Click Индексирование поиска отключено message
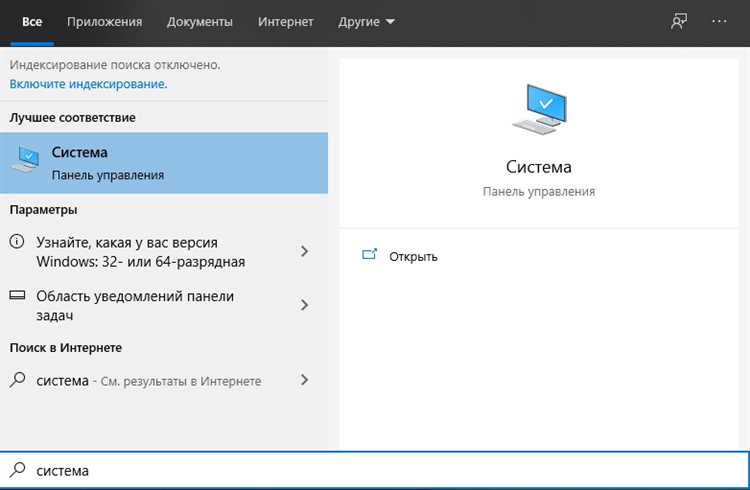This screenshot has height=490, width=750. 115,65
